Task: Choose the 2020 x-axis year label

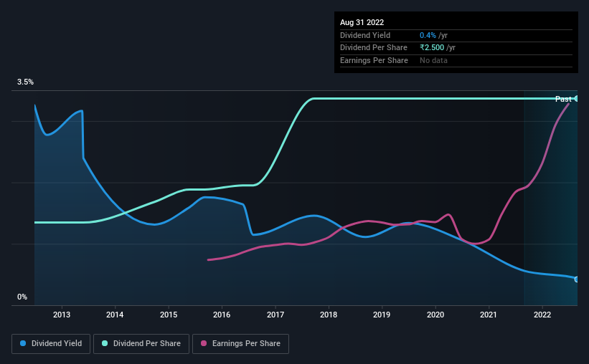Action: coord(435,315)
